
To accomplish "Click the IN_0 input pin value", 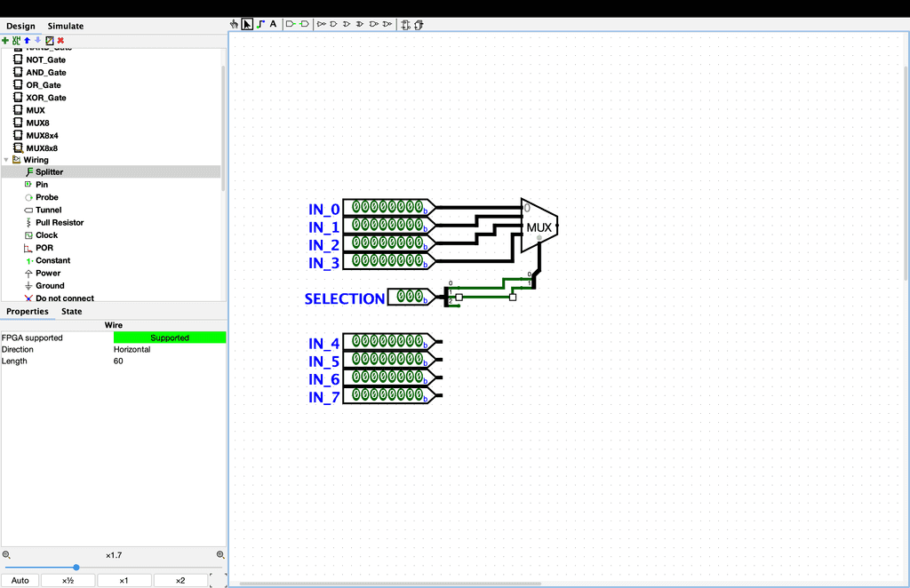I will [x=387, y=207].
